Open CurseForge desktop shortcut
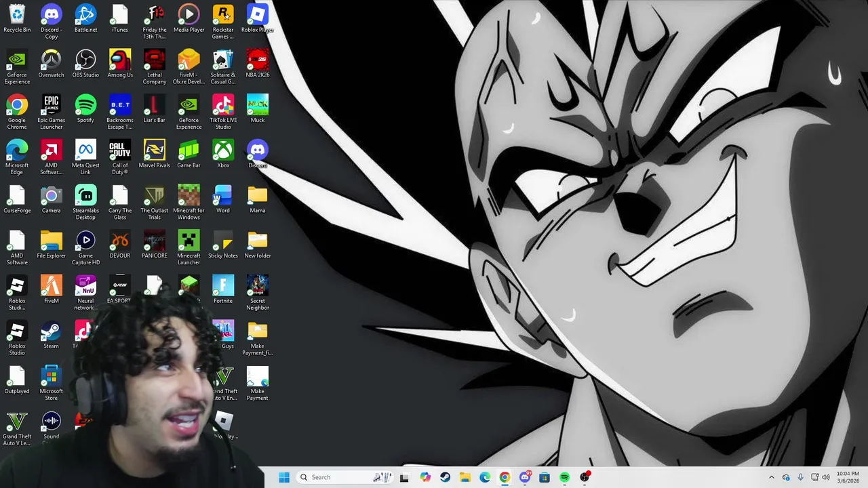The image size is (868, 488). pyautogui.click(x=17, y=199)
